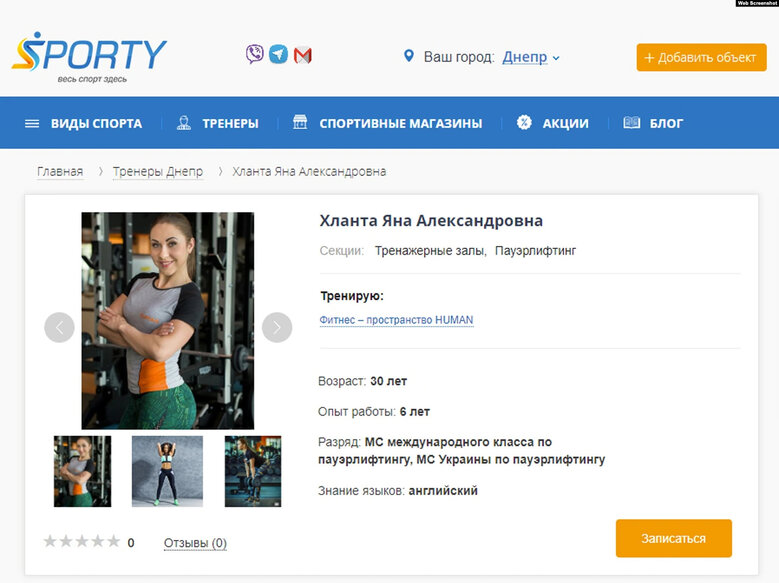Click the hamburger icon beside Виды спорта
The height and width of the screenshot is (583, 779).
(32, 123)
